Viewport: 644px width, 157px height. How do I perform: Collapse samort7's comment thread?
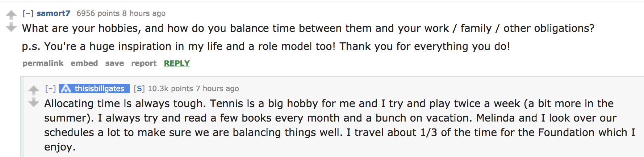click(28, 13)
